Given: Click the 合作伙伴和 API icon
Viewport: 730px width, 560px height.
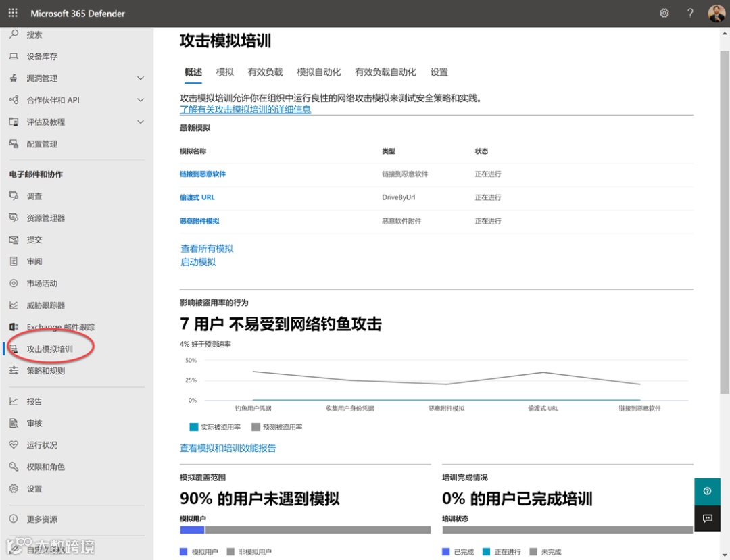Looking at the screenshot, I should [14, 100].
